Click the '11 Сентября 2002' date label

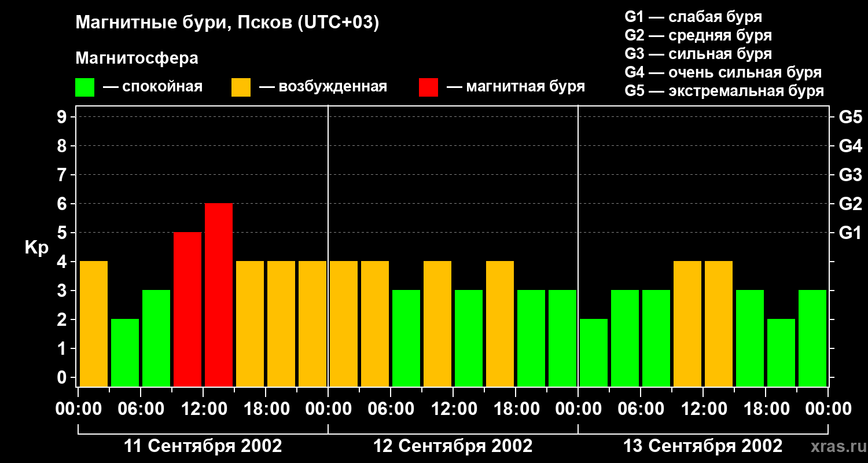[x=203, y=446]
